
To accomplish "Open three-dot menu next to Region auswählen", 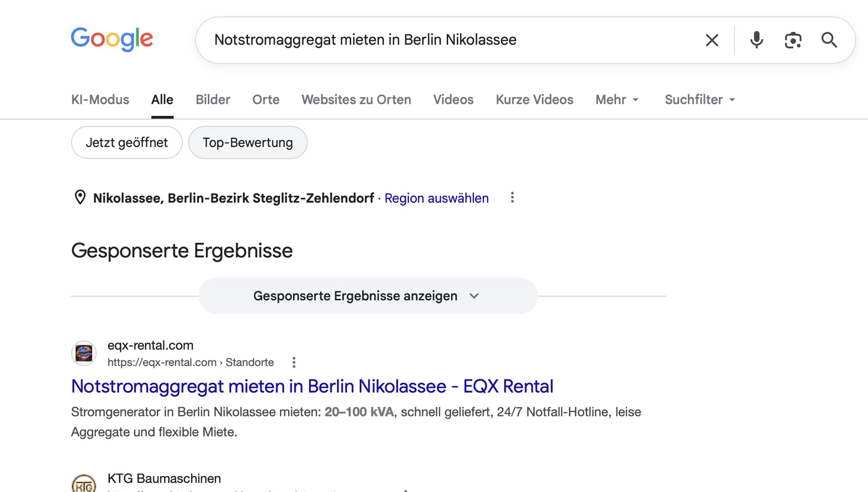I will point(512,198).
